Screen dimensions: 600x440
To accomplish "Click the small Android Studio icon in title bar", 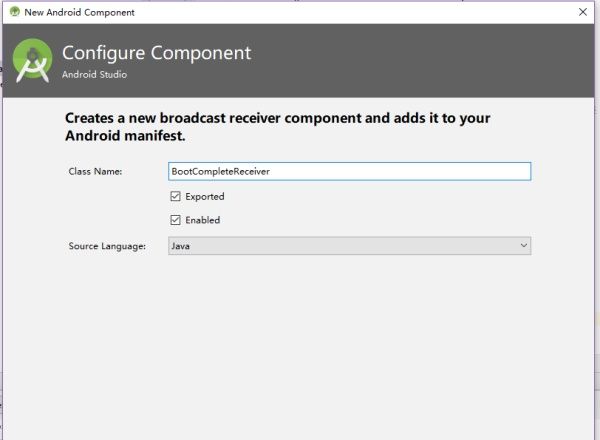I will point(15,12).
